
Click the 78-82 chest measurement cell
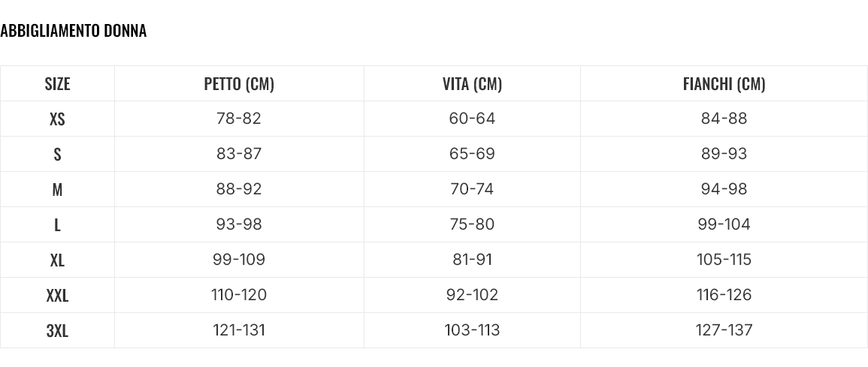[239, 119]
